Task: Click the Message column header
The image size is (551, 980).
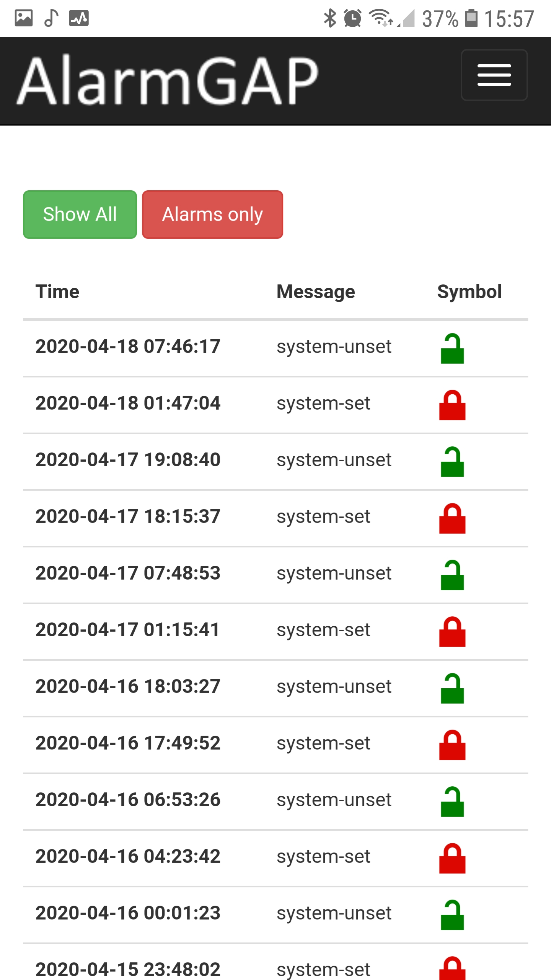Action: [x=316, y=292]
